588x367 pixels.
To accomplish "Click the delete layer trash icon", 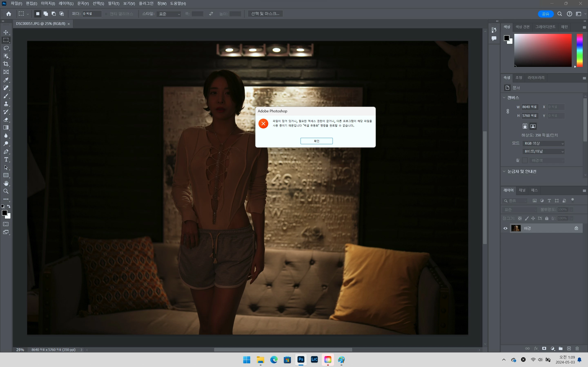I will coord(577,349).
